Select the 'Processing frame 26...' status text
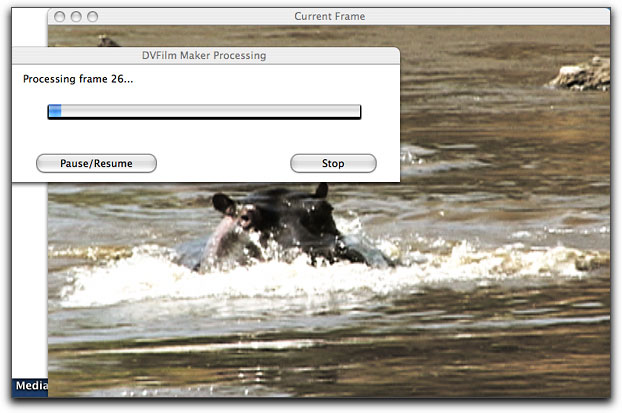The width and height of the screenshot is (622, 413). pyautogui.click(x=78, y=79)
